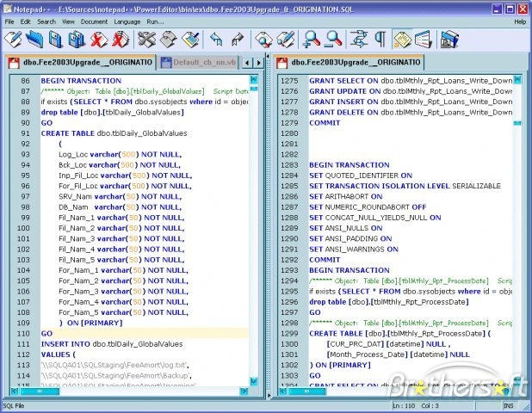This screenshot has width=532, height=413.
Task: Click the Zoom Out magnifier icon
Action: coord(333,40)
